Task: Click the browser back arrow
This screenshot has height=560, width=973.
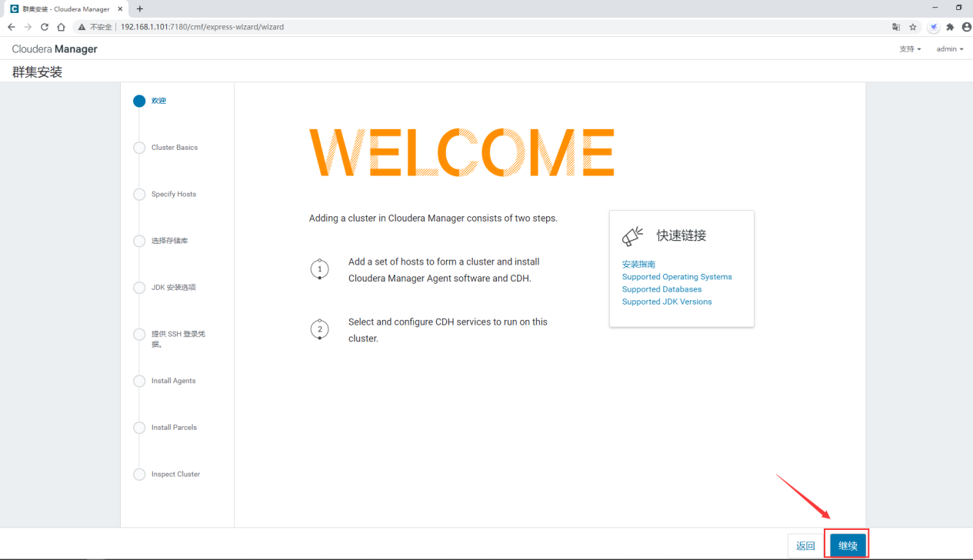Action: 11,27
